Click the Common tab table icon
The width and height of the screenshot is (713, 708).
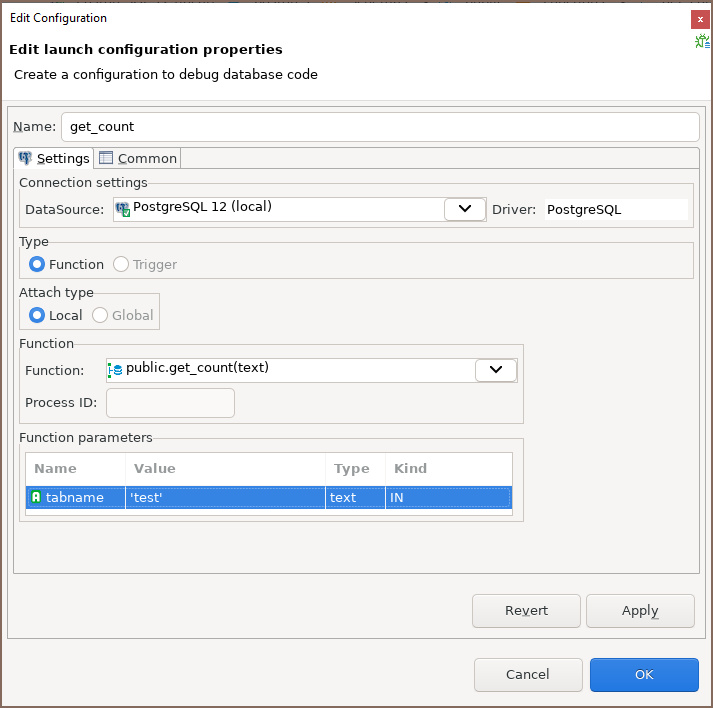point(106,158)
